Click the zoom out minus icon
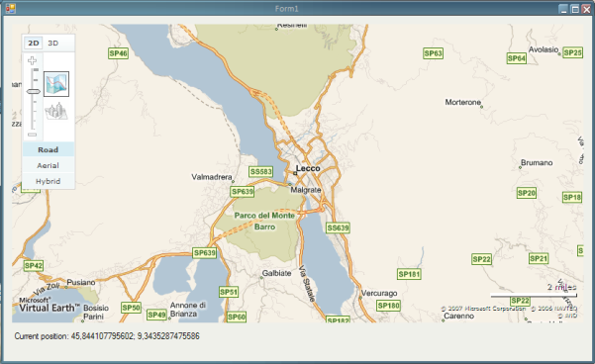Image resolution: width=595 pixels, height=364 pixels. click(x=33, y=135)
